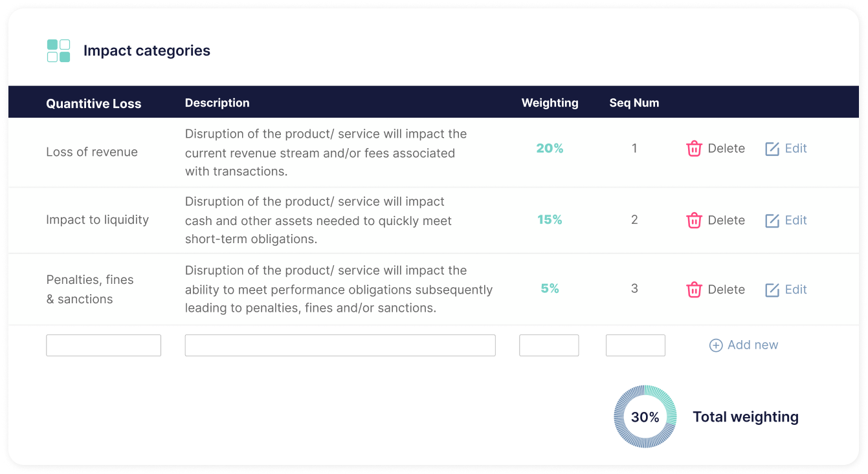Click the edit pencil icon for Penalties, fines & sanctions
The height and width of the screenshot is (474, 868).
coord(771,289)
